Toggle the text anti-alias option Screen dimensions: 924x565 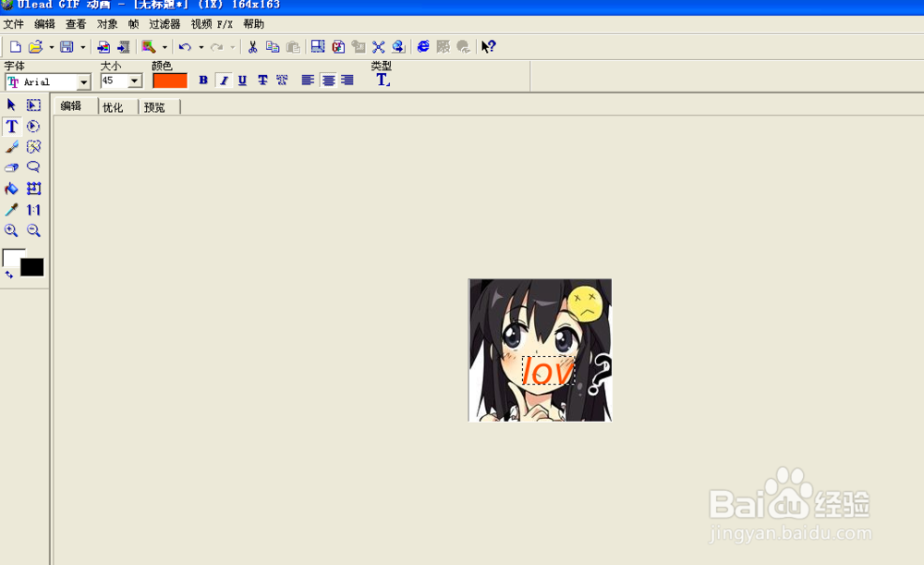282,80
